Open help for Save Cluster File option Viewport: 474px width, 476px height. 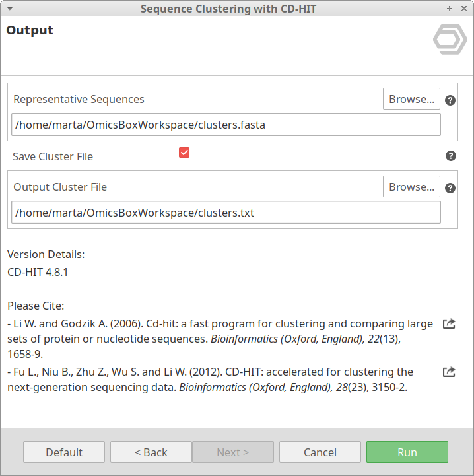click(x=450, y=156)
